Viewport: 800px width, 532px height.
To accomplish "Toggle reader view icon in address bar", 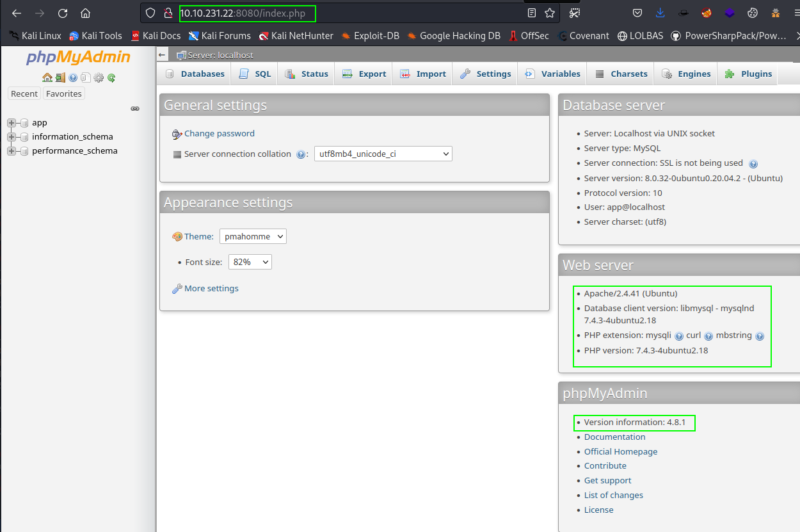I will point(532,13).
